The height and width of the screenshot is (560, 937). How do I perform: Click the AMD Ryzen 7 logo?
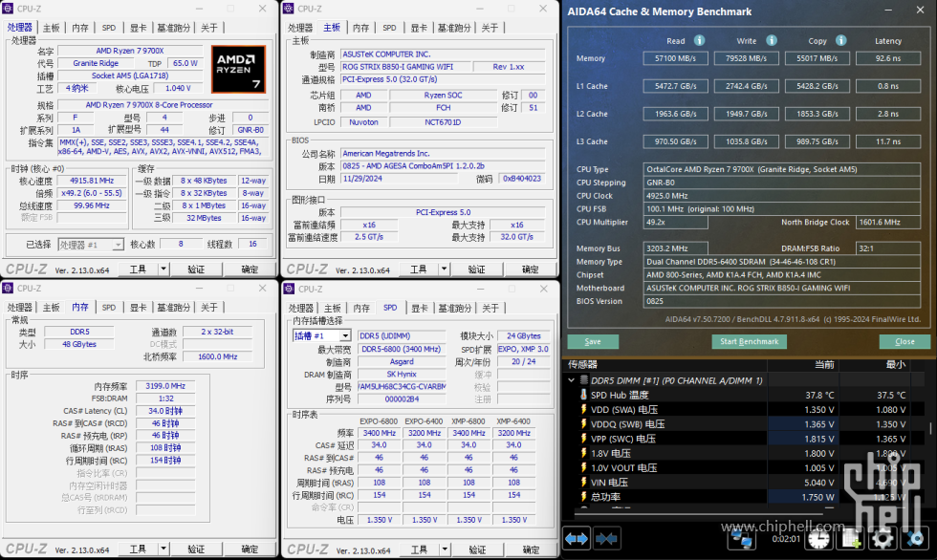pyautogui.click(x=238, y=69)
